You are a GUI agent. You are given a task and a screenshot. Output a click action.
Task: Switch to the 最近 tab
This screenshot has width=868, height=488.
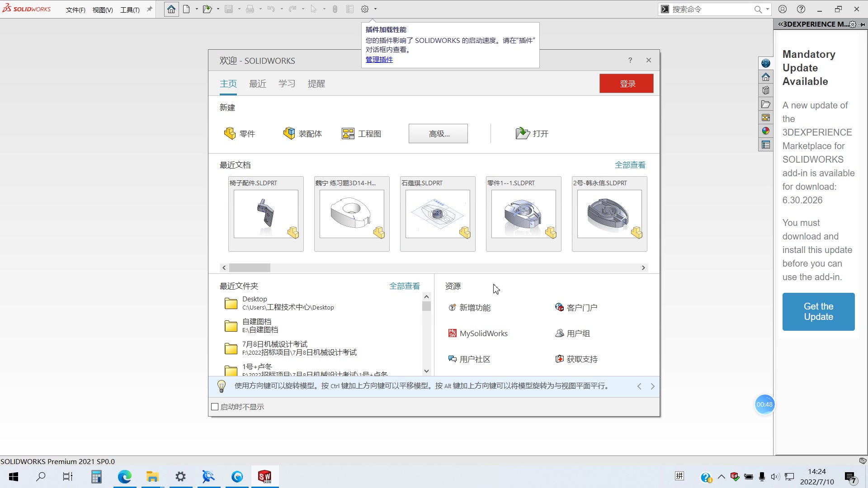point(257,83)
